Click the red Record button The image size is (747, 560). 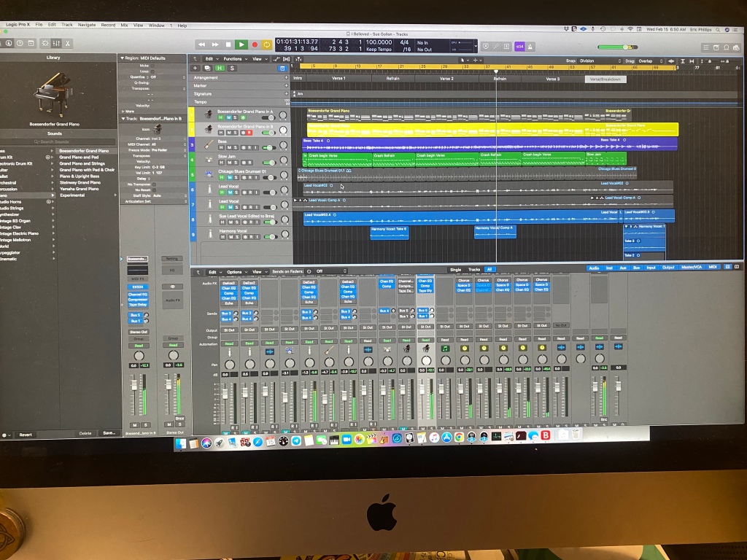(255, 44)
